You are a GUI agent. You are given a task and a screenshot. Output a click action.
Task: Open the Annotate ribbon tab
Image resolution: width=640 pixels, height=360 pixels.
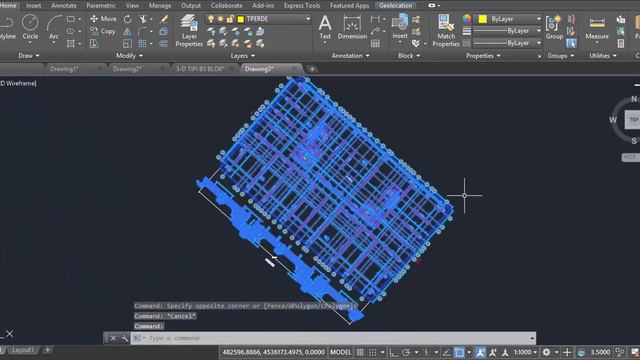(64, 6)
